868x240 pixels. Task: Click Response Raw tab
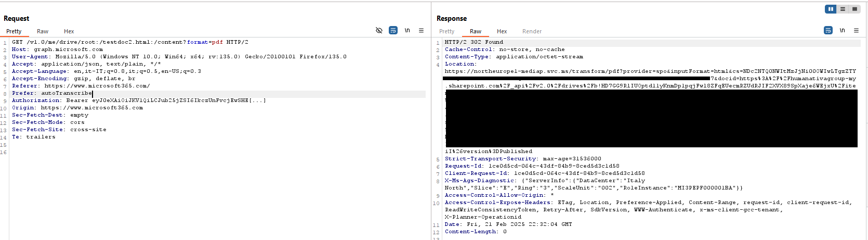(x=476, y=31)
